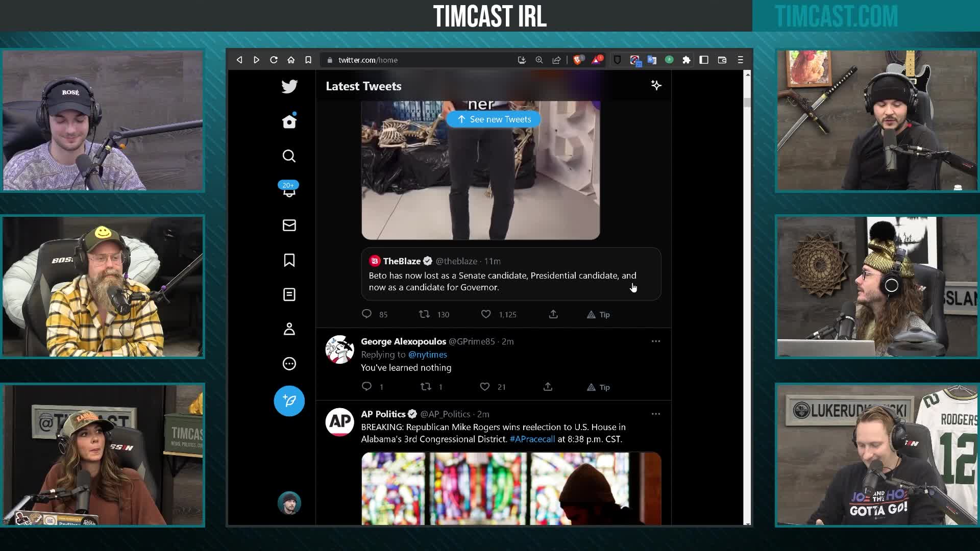Open the Google Translate extension
The width and height of the screenshot is (980, 551).
coord(652,60)
